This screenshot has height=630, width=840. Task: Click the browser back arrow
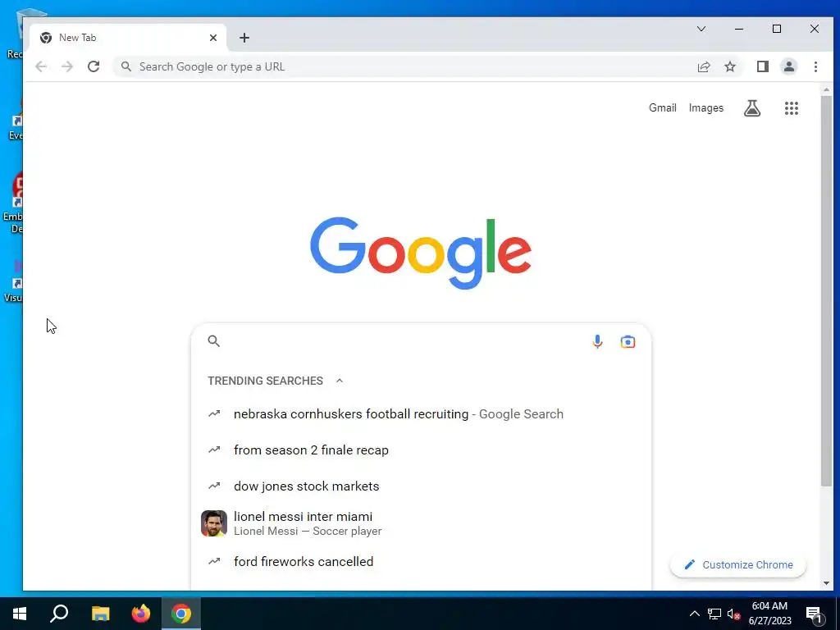41,66
